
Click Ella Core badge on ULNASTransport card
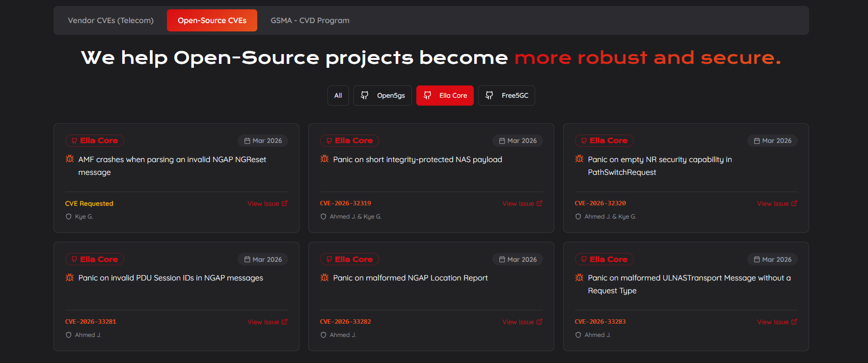(x=604, y=259)
